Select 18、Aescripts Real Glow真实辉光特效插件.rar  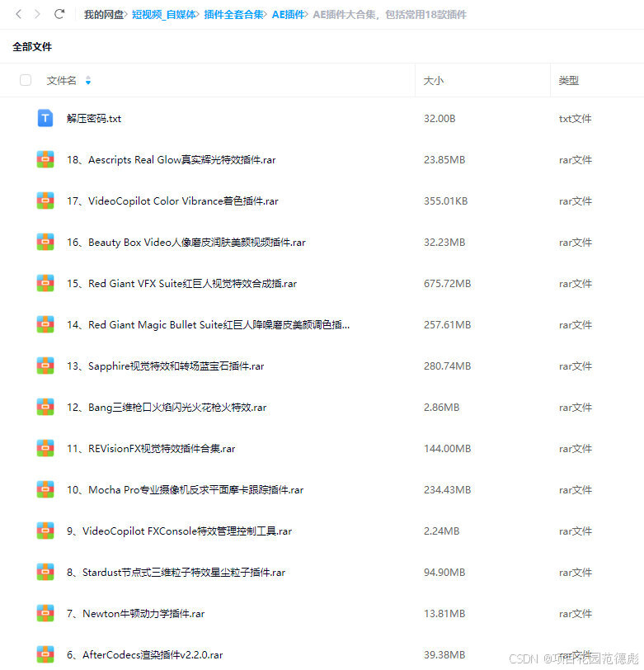172,160
